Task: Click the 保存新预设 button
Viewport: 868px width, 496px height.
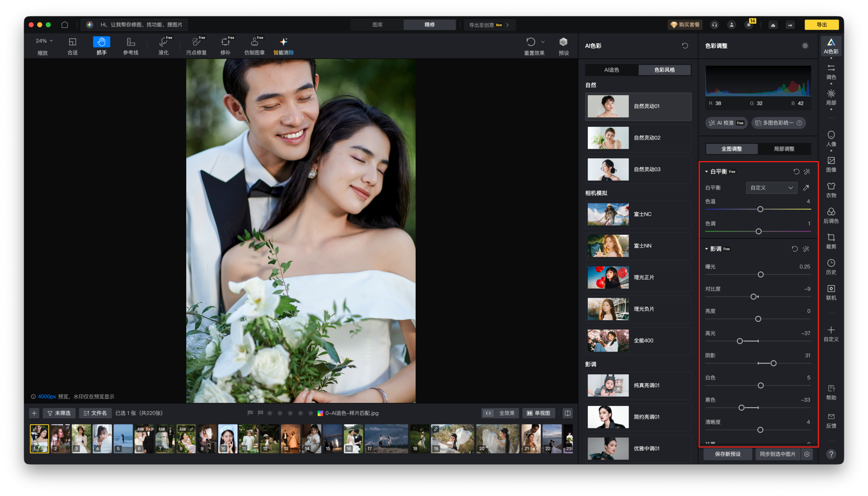Action: click(728, 454)
